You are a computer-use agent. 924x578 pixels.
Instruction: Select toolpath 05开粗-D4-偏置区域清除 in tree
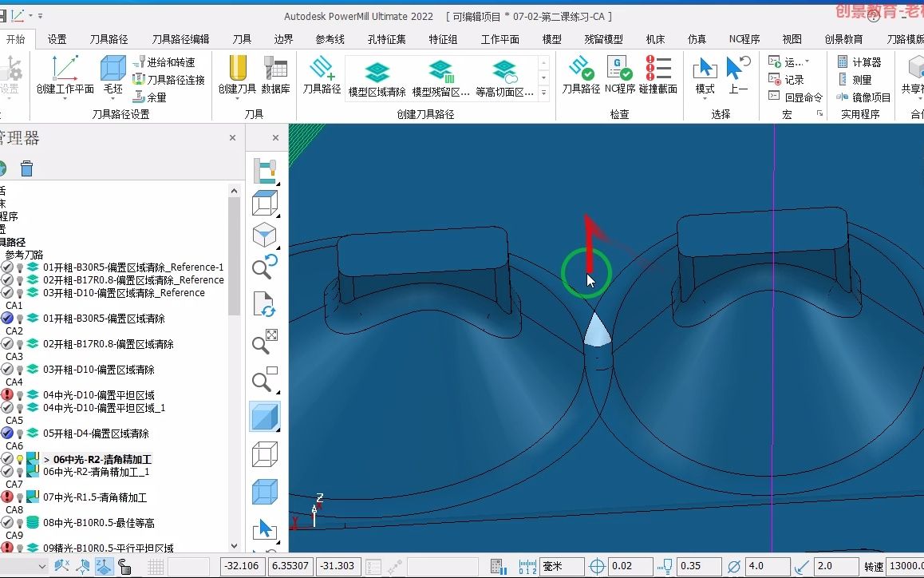[96, 433]
